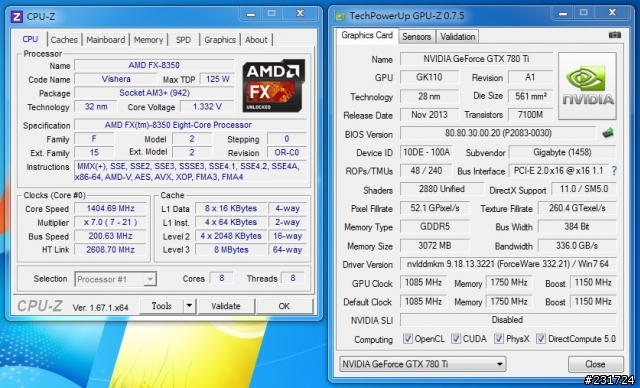Click the Revision value OR-C0
Screen dimensions: 640x388
tap(287, 153)
